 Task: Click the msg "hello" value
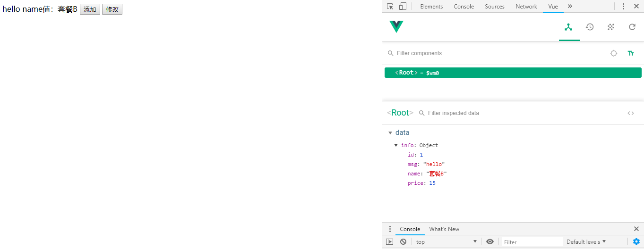click(x=434, y=164)
